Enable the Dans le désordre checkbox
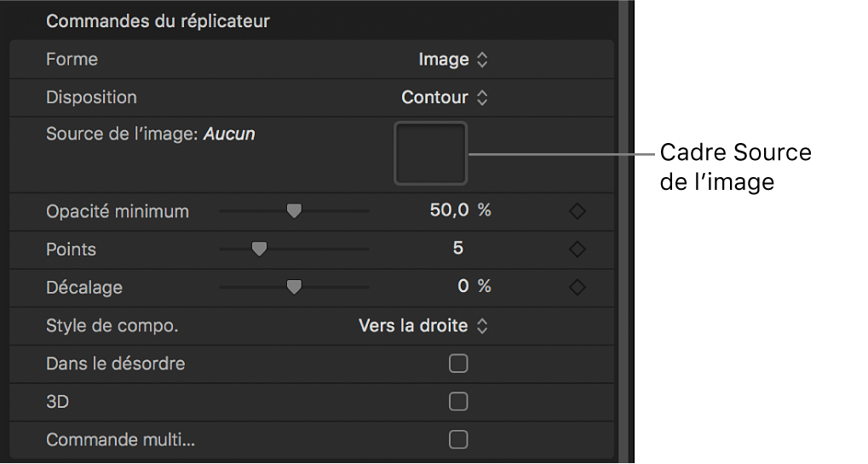This screenshot has height=464, width=868. [x=458, y=364]
